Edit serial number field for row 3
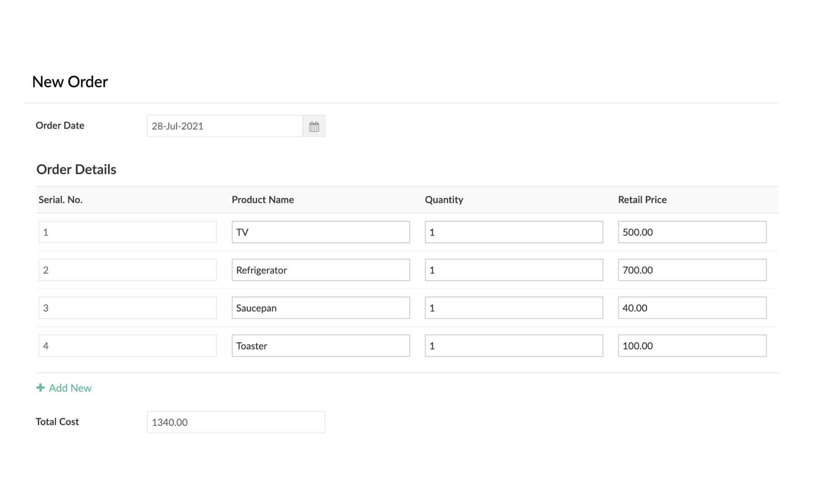Image resolution: width=840 pixels, height=504 pixels. coord(128,308)
